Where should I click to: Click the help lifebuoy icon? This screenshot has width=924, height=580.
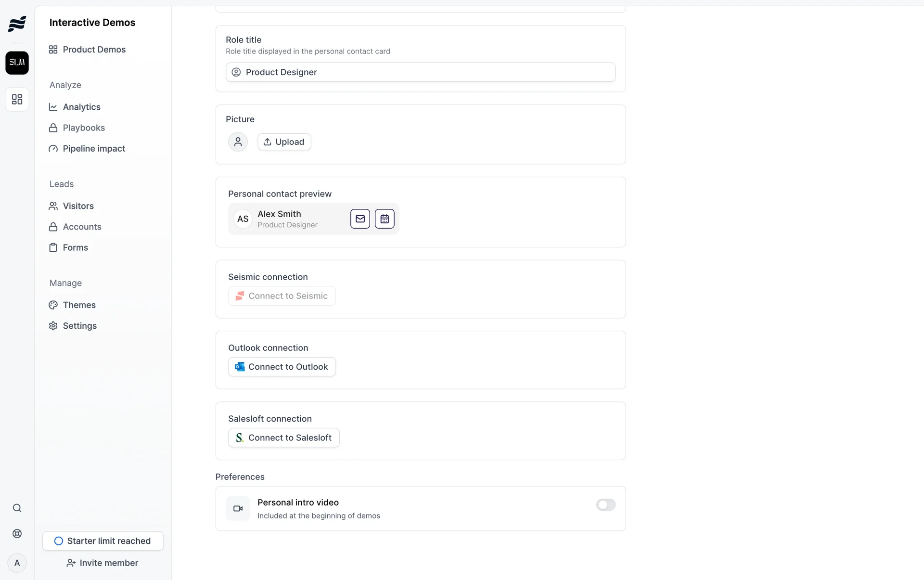click(x=17, y=534)
